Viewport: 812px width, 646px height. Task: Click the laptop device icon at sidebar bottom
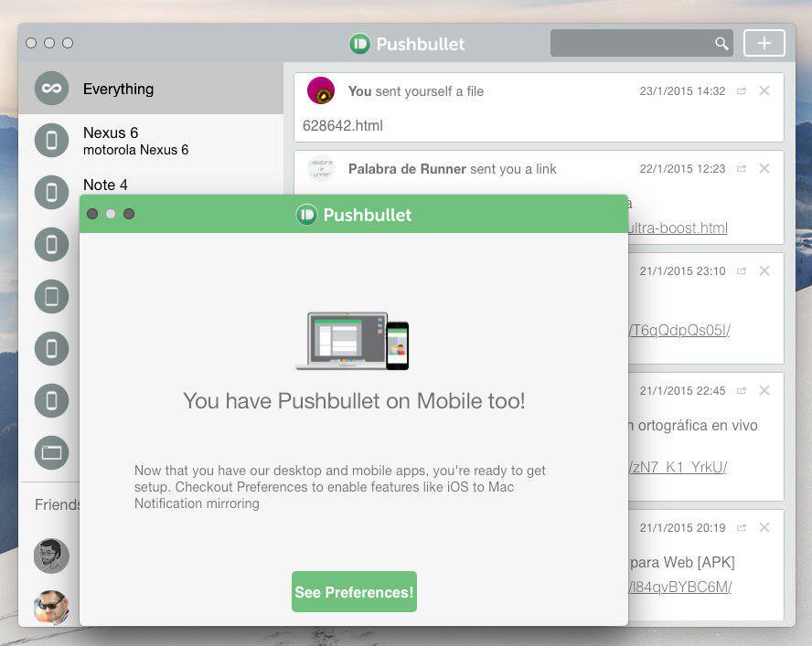click(51, 452)
